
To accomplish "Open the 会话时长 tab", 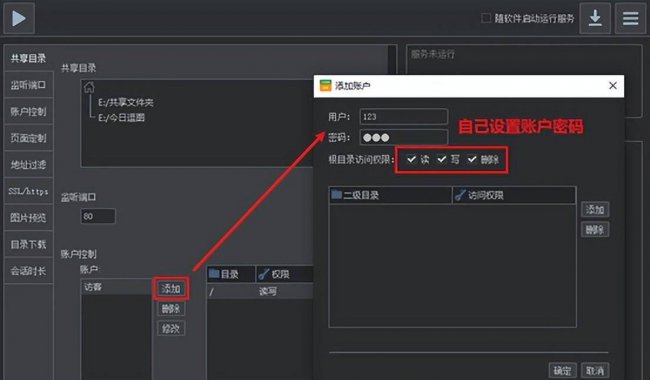I will [x=28, y=271].
